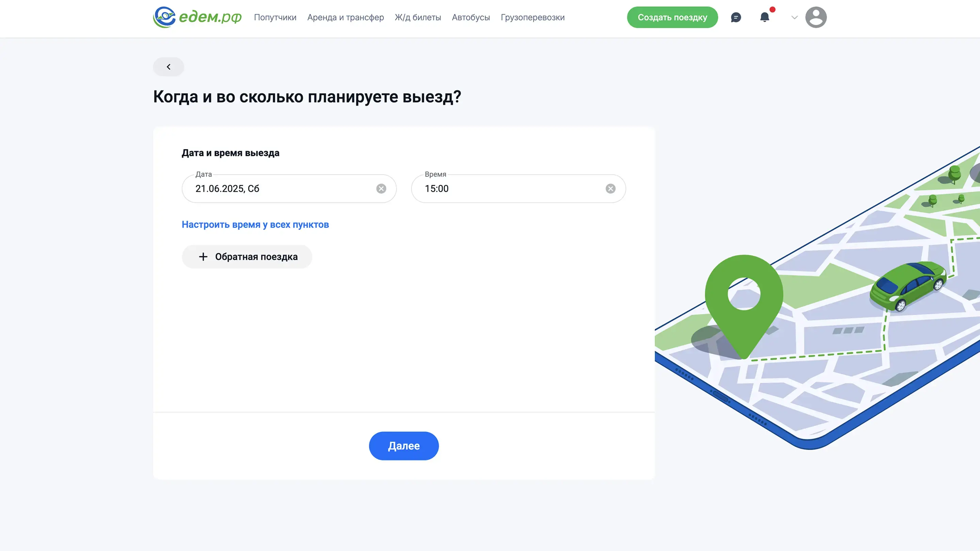Clear the date field with X icon
980x551 pixels.
coord(381,189)
